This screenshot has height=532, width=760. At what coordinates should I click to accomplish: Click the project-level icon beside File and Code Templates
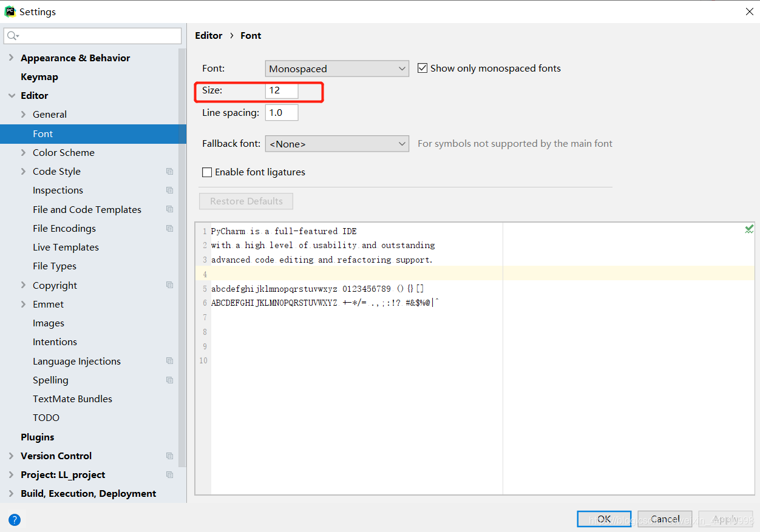pos(169,209)
